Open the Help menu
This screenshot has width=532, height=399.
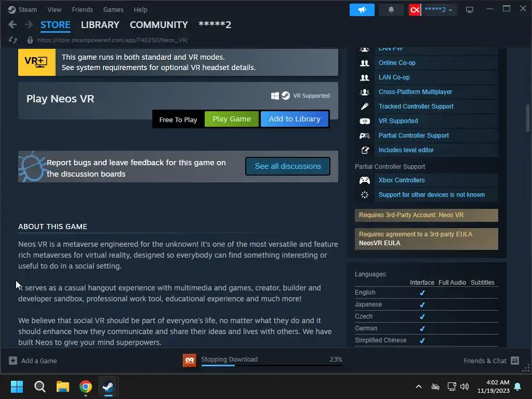tap(140, 9)
